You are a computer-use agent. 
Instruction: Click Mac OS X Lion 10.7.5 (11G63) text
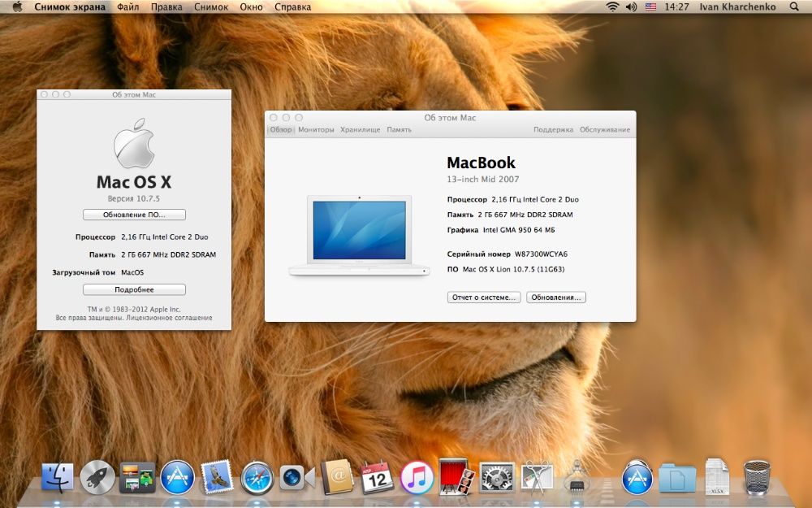click(513, 270)
